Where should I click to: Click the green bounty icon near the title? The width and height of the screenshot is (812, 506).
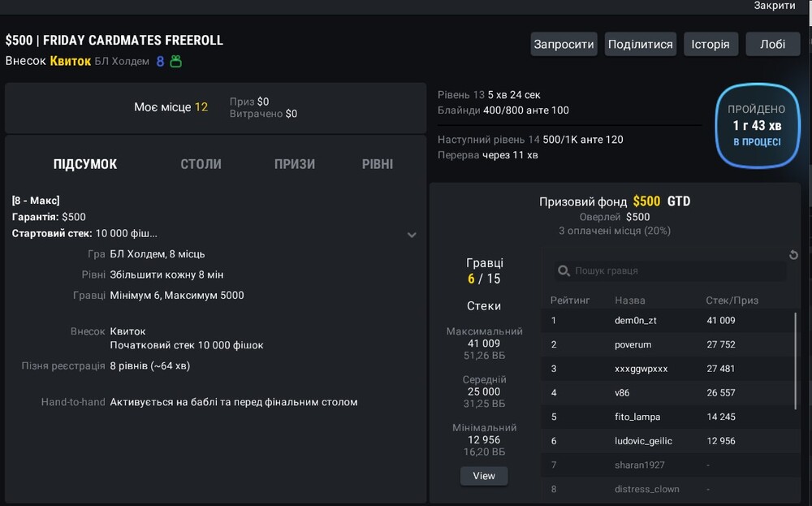pos(176,62)
